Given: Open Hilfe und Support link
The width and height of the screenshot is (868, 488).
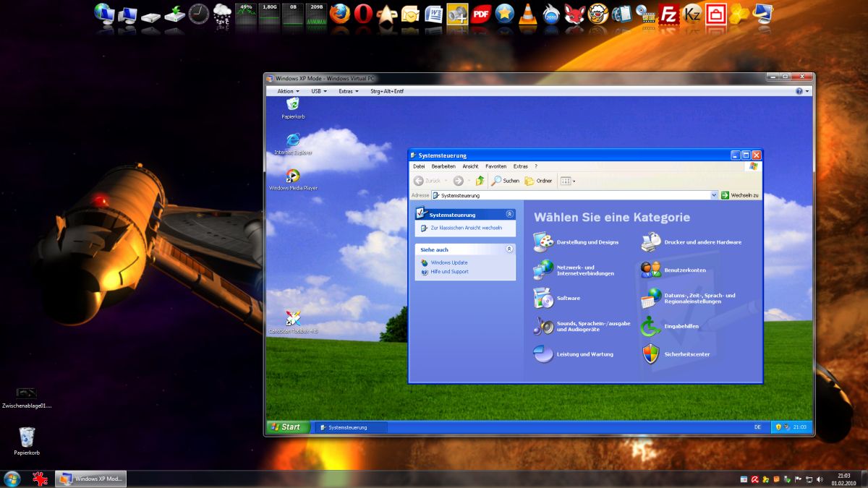Looking at the screenshot, I should [449, 272].
